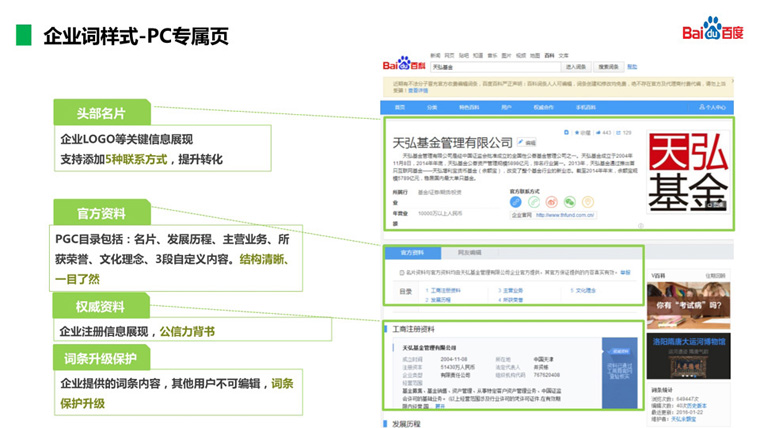The width and height of the screenshot is (760, 428).
Task: Click the Baidu 百度 logo at slide top right
Action: pyautogui.click(x=712, y=29)
